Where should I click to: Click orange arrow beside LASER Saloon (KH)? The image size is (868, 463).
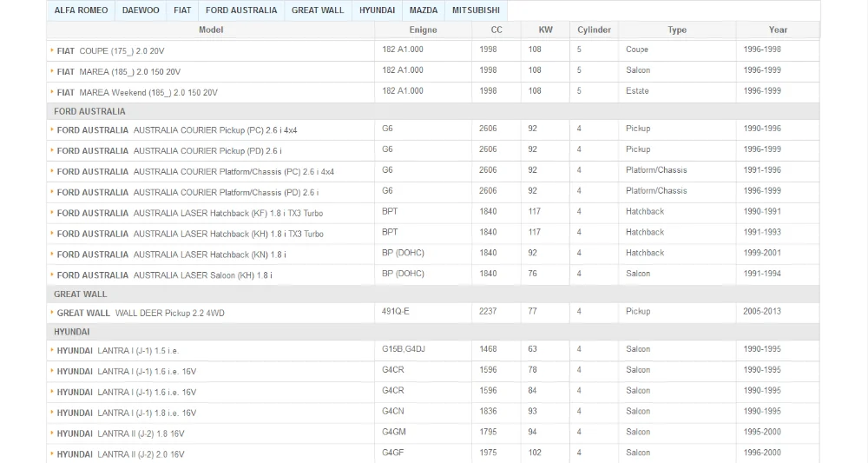(52, 274)
